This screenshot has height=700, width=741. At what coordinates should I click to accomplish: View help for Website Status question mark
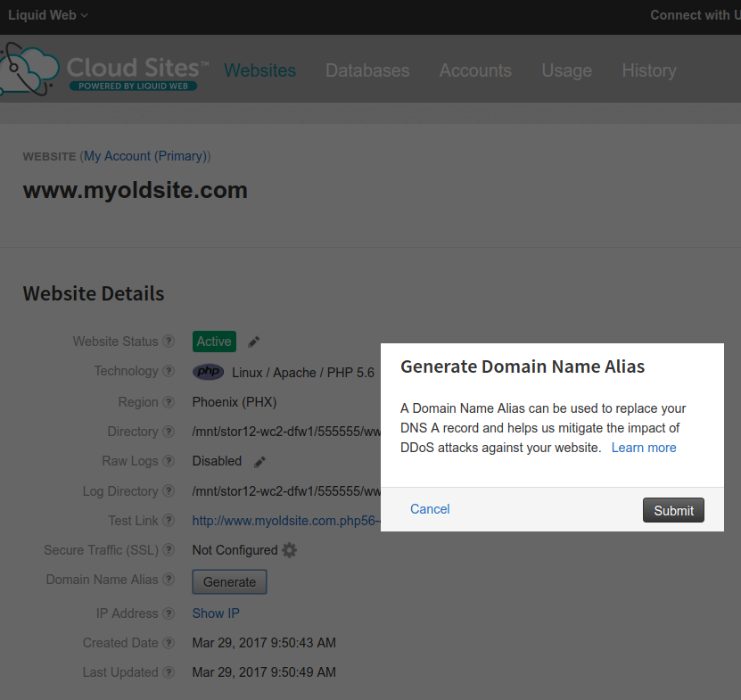click(169, 342)
